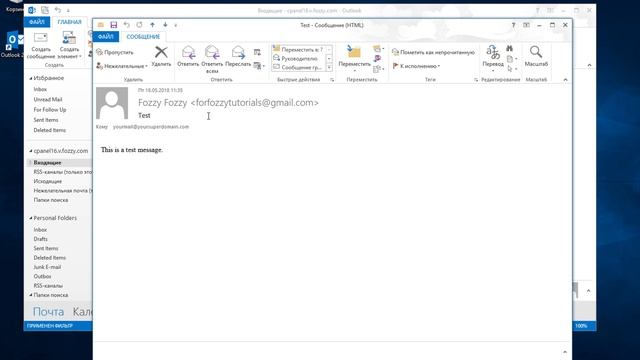Screen dimensions: 640x360
Task: Click Пропустить to ignore the conversation
Action: (x=115, y=52)
